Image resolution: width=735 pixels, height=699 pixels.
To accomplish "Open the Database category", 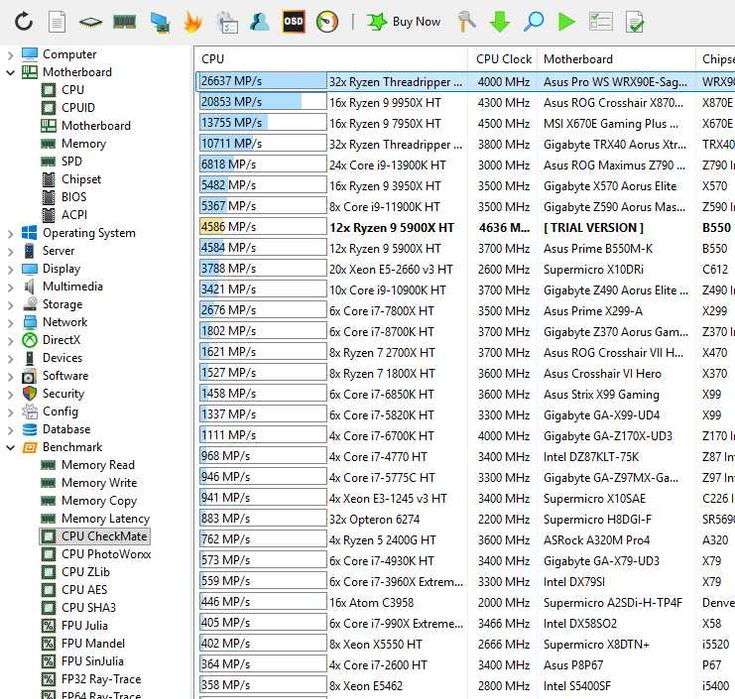I will coord(66,429).
